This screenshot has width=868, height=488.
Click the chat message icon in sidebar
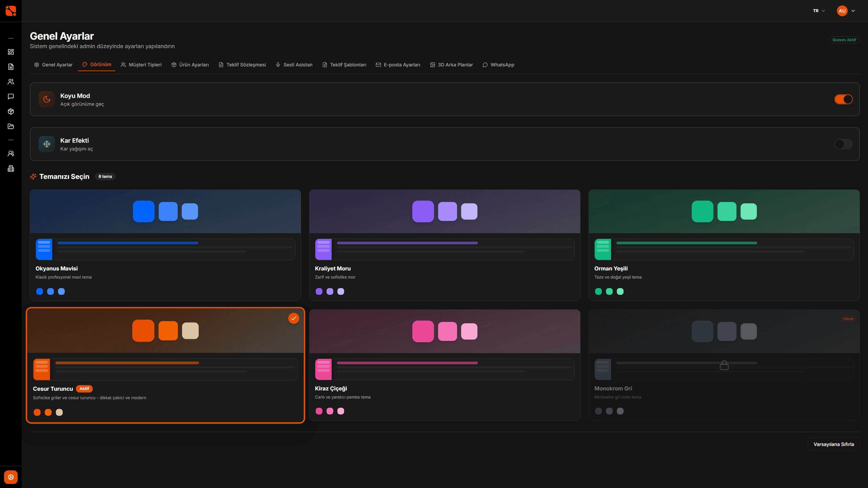coord(11,97)
